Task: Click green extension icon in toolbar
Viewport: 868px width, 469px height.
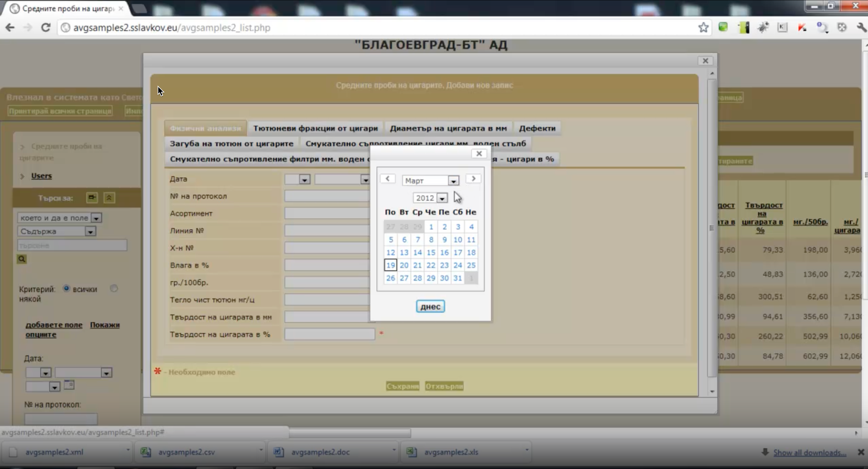Action: coord(723,27)
